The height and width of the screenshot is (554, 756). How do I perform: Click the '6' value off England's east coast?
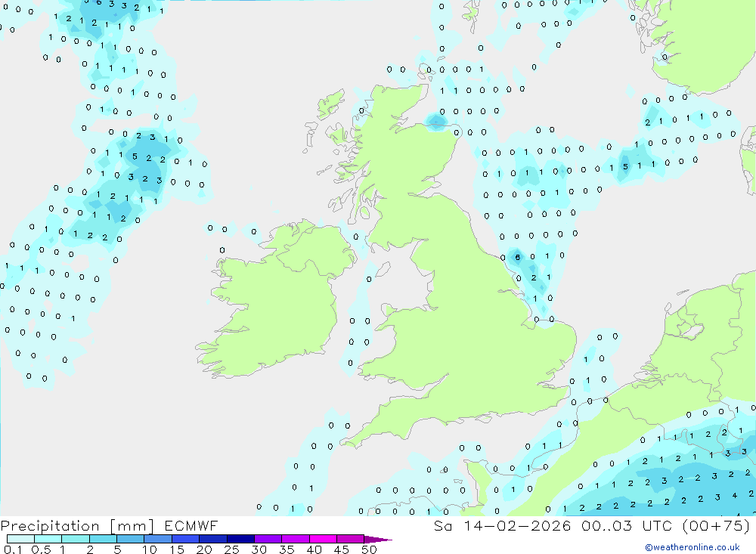click(517, 257)
